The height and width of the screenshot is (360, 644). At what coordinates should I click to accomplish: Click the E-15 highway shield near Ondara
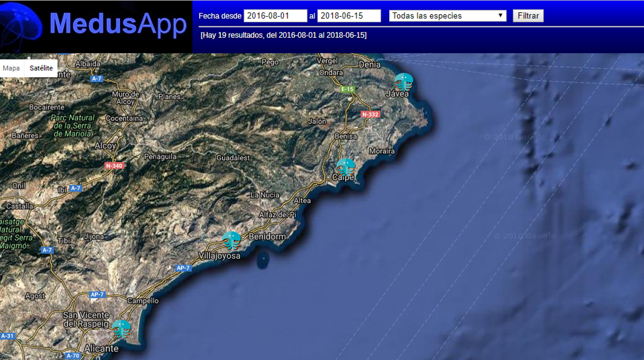(347, 88)
